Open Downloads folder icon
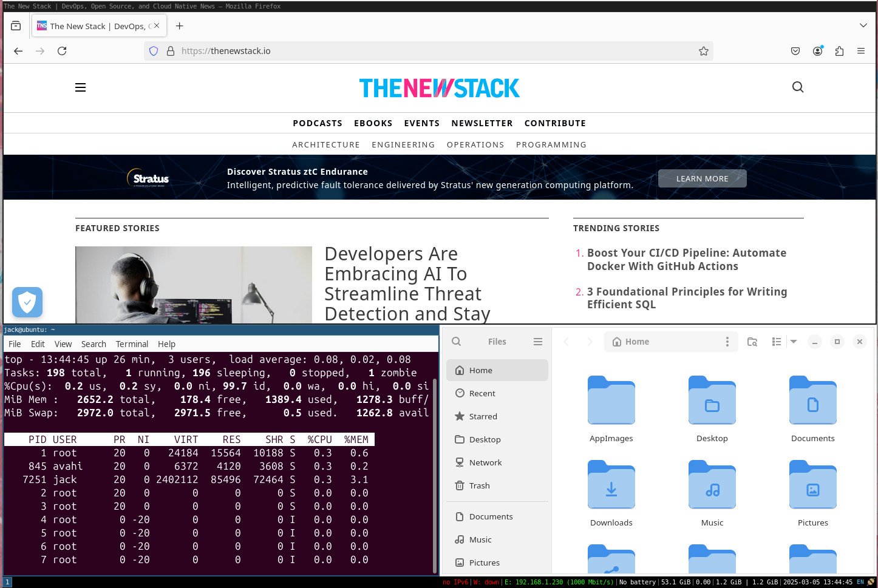 click(611, 484)
